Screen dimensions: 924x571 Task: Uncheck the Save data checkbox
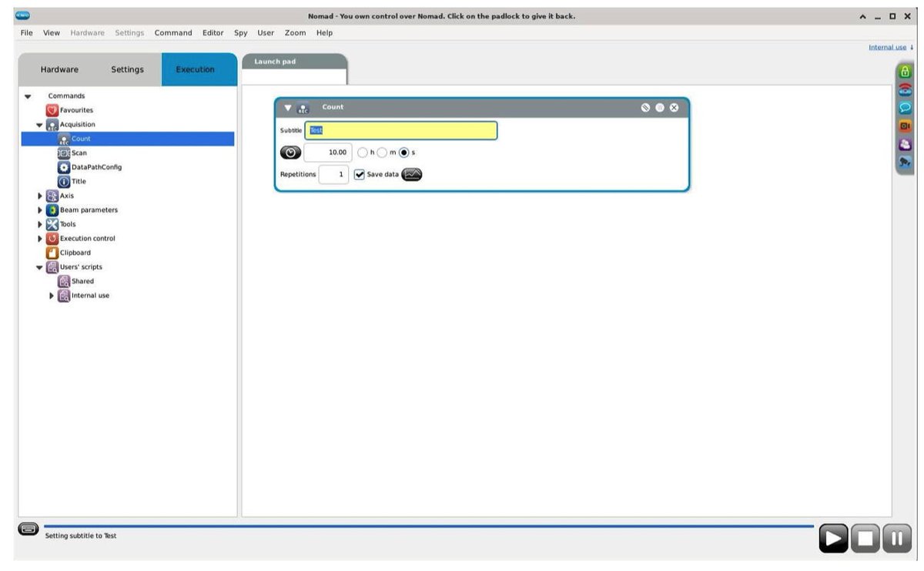pyautogui.click(x=360, y=175)
